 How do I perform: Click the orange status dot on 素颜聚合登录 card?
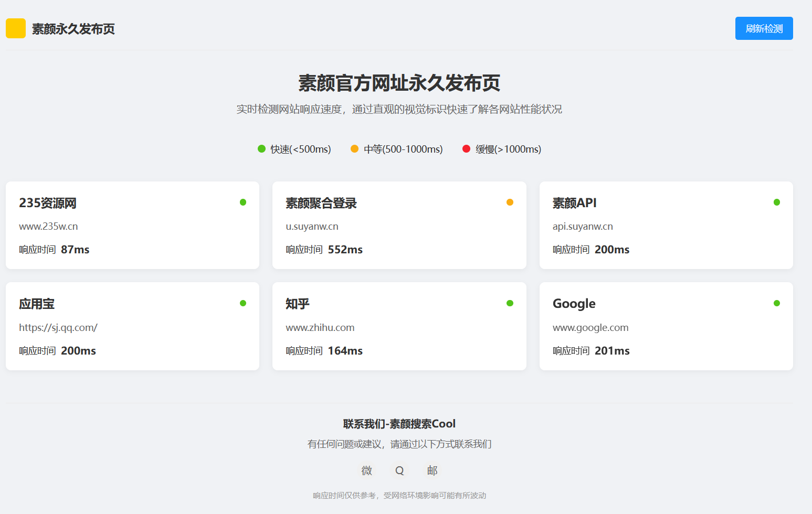[x=510, y=202]
